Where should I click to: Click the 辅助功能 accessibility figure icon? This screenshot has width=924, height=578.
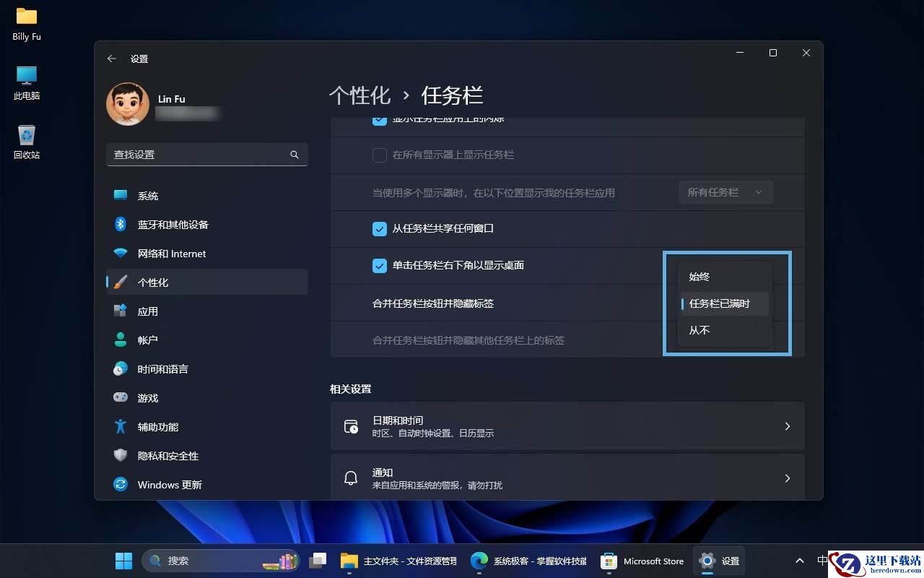[x=121, y=426]
